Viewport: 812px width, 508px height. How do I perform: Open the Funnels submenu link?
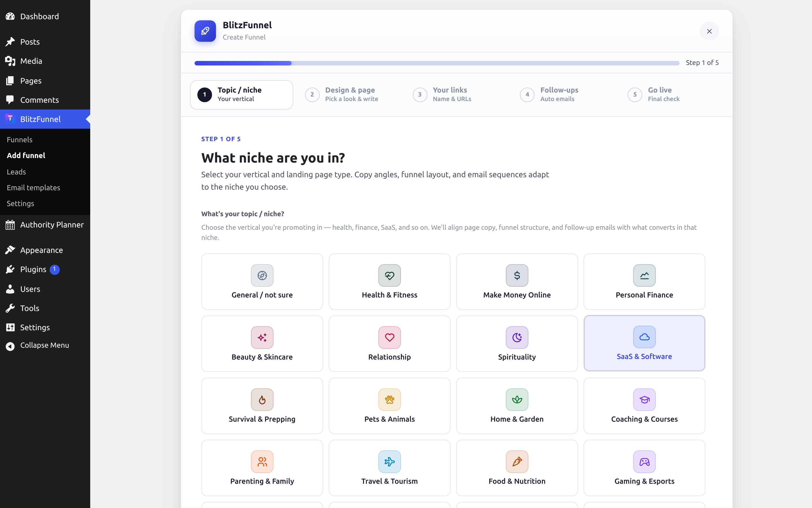pyautogui.click(x=19, y=139)
